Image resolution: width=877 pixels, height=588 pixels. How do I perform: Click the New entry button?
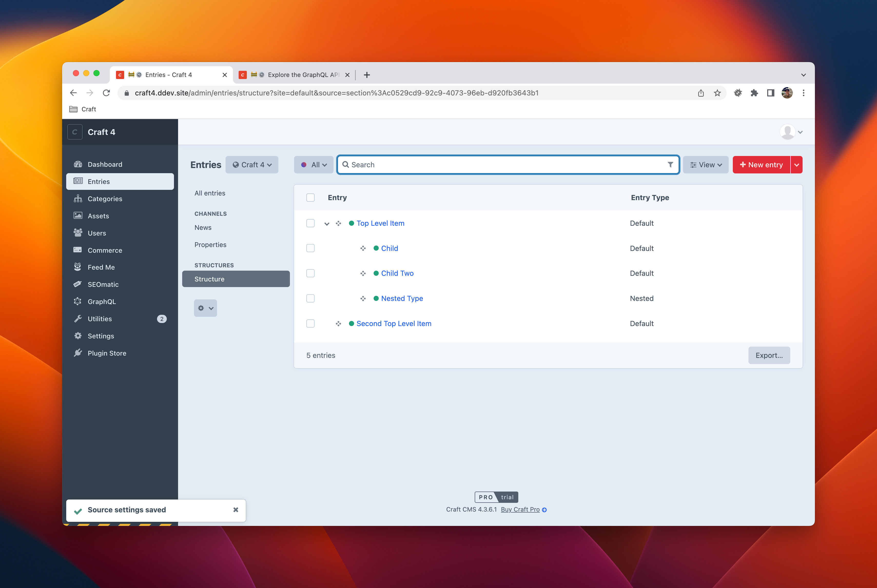click(x=762, y=165)
